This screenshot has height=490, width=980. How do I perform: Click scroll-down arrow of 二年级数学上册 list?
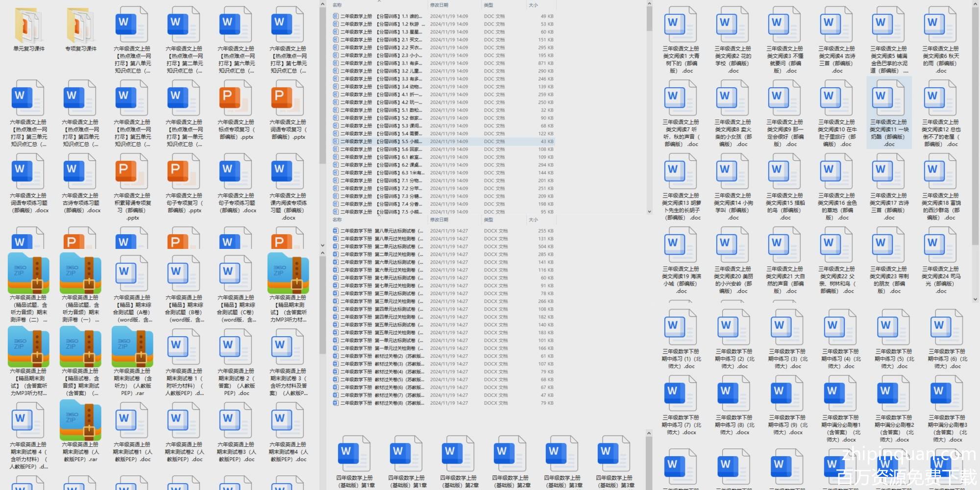(649, 212)
